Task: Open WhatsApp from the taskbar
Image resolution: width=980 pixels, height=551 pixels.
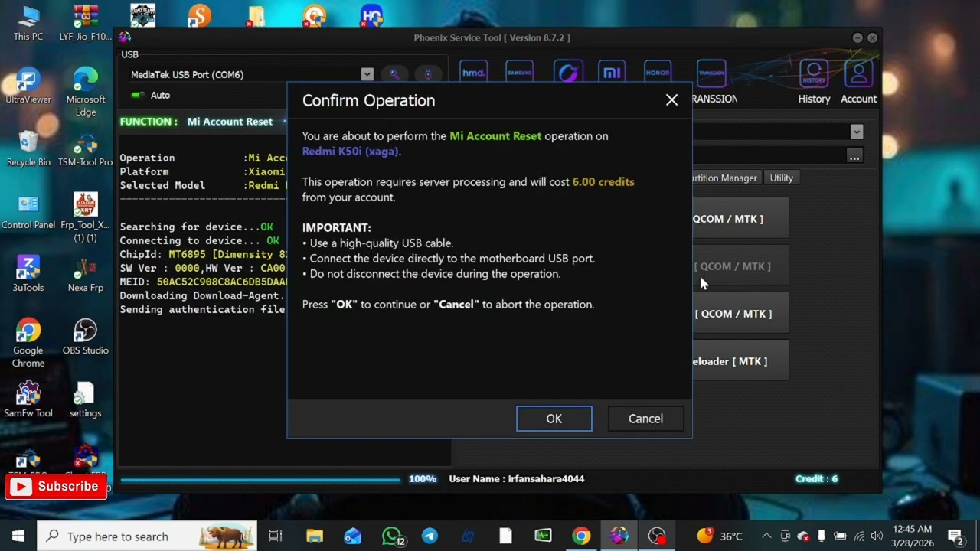Action: pos(392,536)
